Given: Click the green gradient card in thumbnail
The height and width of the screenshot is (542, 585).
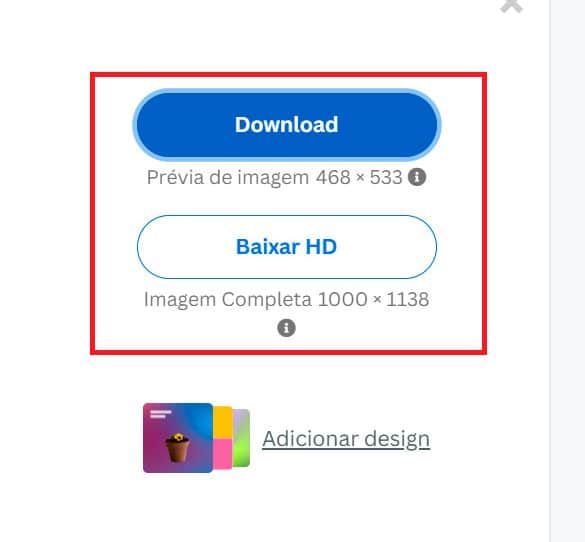Looking at the screenshot, I should [241, 438].
